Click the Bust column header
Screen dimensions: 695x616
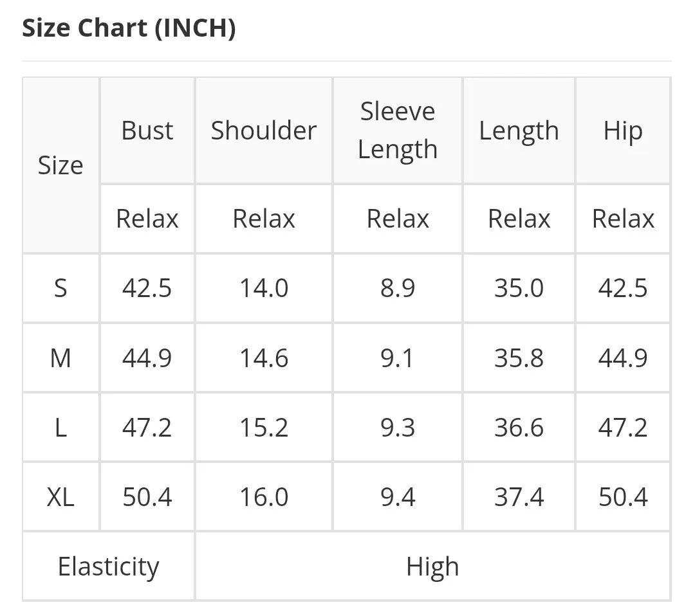point(147,131)
